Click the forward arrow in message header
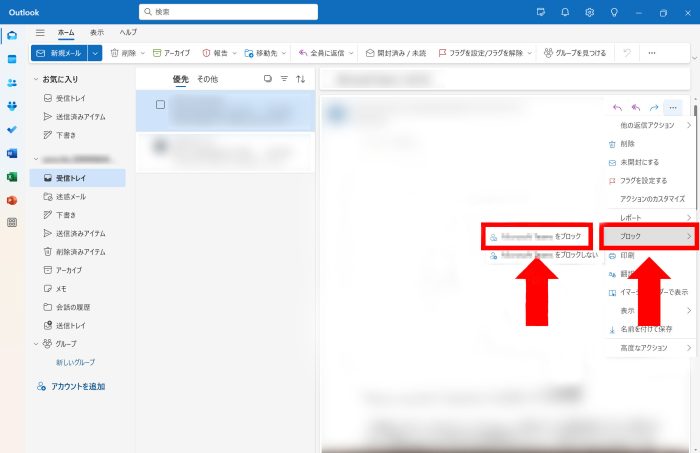Screen dimensions: 700x453 pyautogui.click(x=654, y=107)
